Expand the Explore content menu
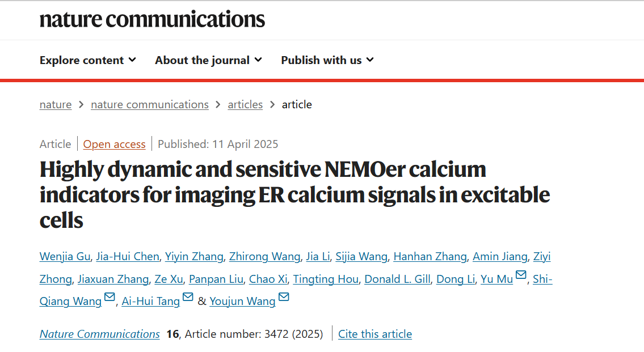 click(x=88, y=60)
